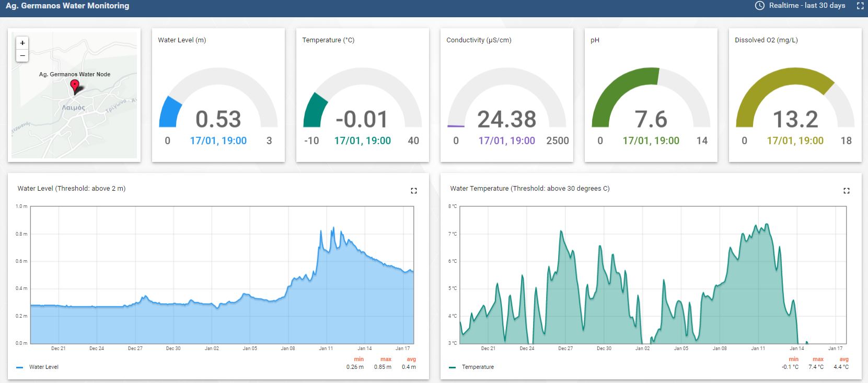Sort by avg column in Temperature legend

point(844,359)
